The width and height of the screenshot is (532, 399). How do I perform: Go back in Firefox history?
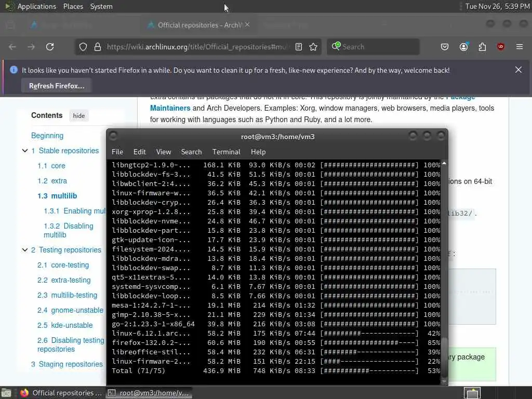point(12,47)
